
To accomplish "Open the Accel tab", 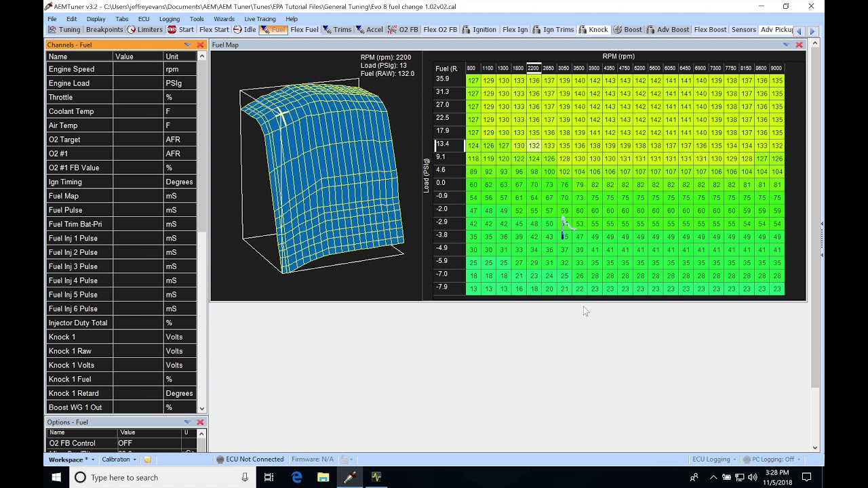I will point(370,30).
